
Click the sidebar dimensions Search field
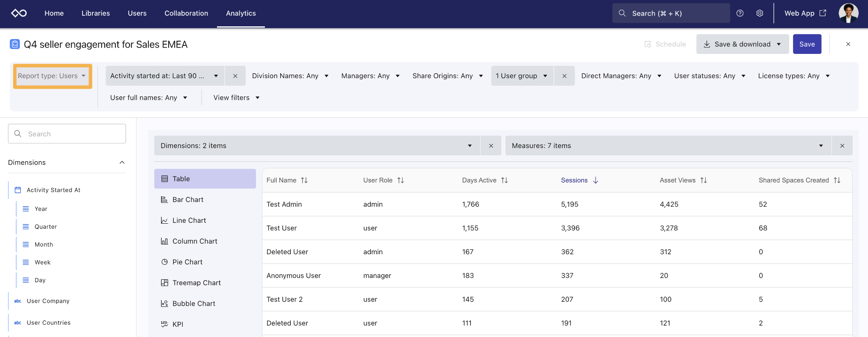[67, 134]
